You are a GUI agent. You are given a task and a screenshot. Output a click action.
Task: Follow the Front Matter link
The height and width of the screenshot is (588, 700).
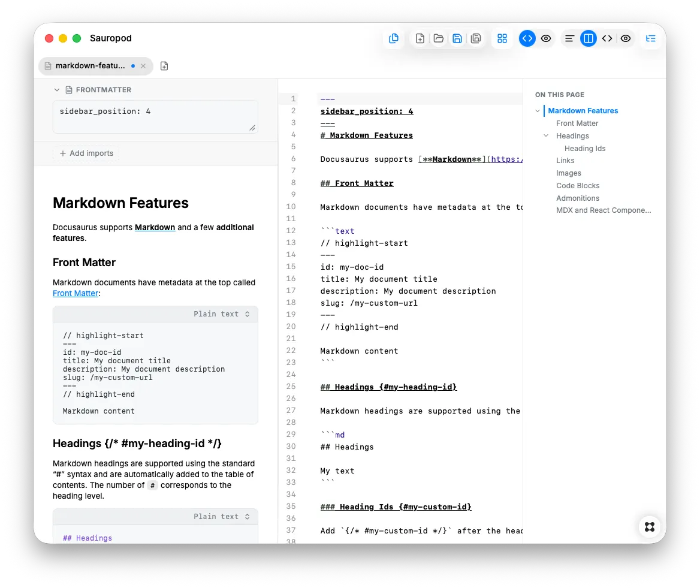point(76,293)
